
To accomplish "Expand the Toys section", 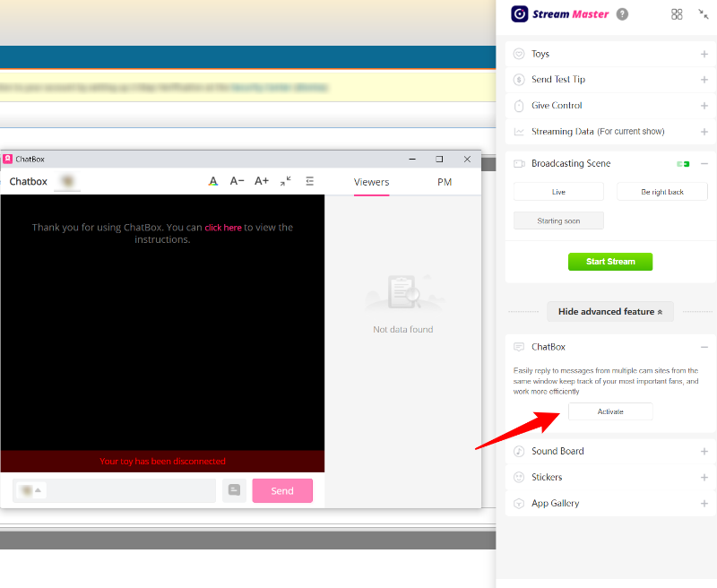I will tap(704, 54).
